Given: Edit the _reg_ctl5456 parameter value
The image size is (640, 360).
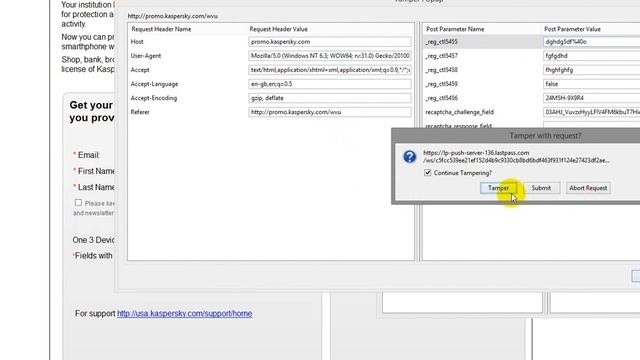Looking at the screenshot, I should tap(591, 98).
